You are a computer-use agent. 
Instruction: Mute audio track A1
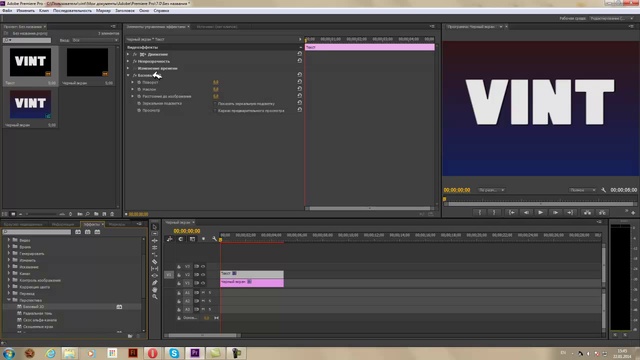tap(203, 293)
